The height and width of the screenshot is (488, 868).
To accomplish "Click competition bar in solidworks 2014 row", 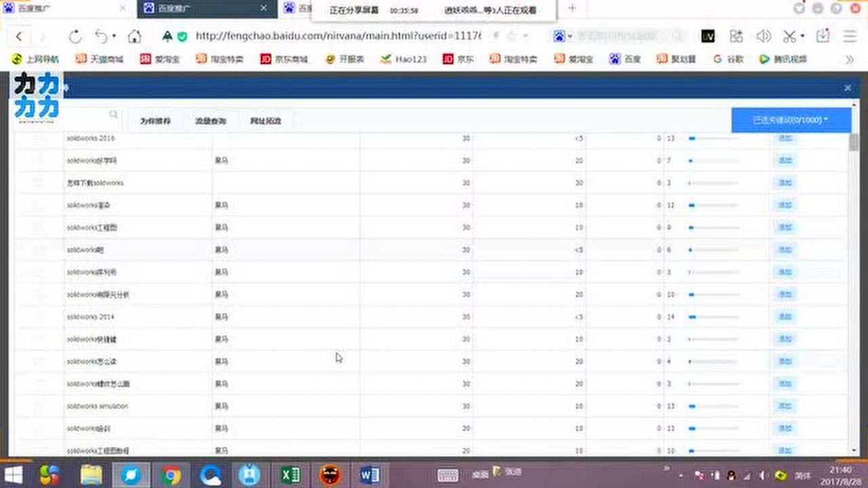I will [x=713, y=317].
